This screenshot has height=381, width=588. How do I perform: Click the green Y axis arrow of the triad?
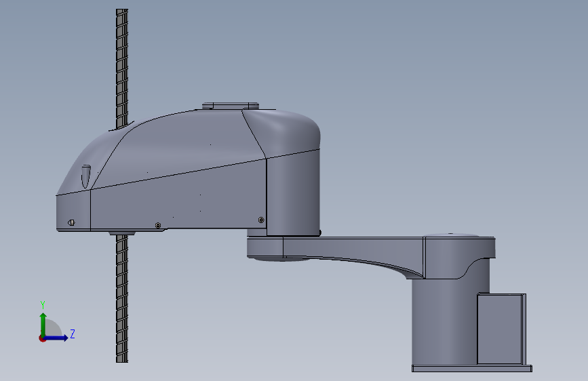click(x=43, y=324)
